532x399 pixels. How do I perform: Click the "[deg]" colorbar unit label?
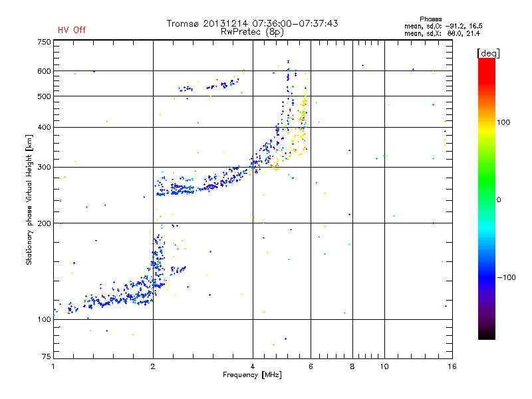click(x=488, y=53)
